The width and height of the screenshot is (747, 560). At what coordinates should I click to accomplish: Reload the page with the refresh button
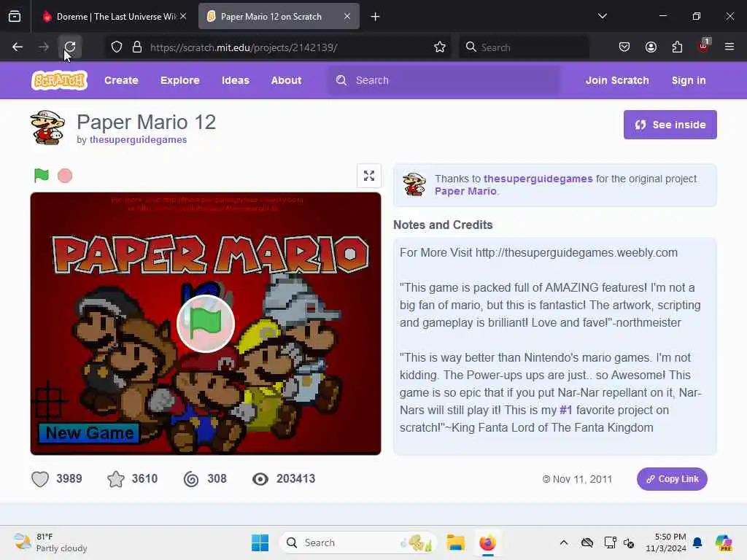click(70, 47)
